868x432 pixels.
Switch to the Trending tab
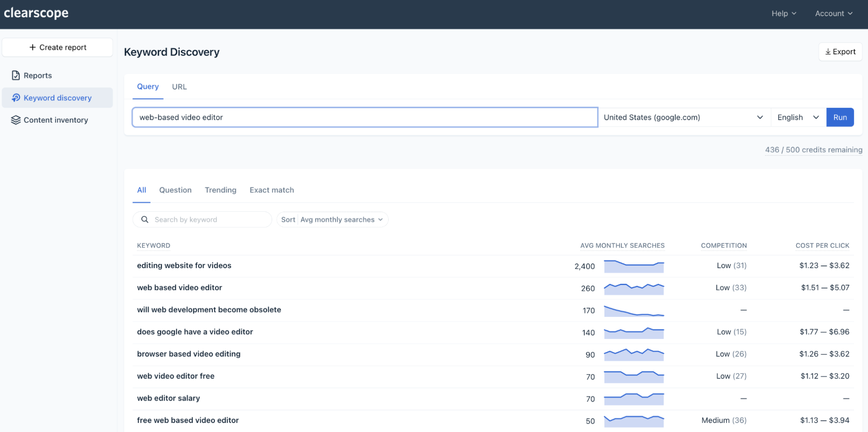(x=220, y=190)
